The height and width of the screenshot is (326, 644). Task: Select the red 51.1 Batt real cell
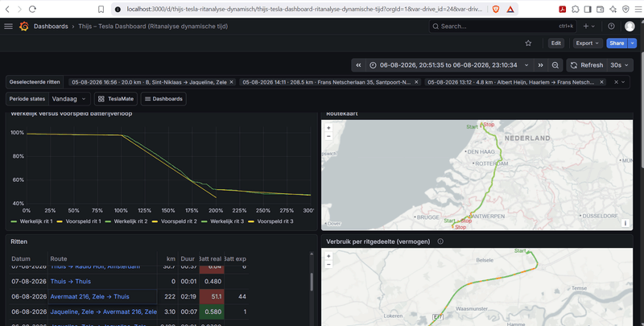[212, 296]
